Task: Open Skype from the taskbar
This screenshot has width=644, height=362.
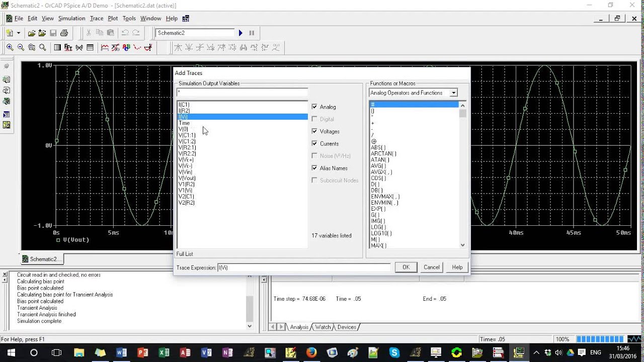Action: click(x=394, y=352)
